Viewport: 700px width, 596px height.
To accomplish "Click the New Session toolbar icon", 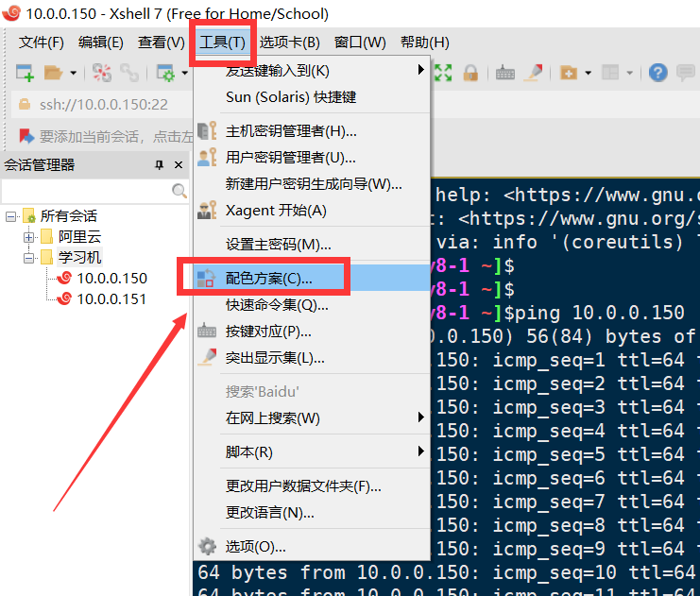I will pyautogui.click(x=25, y=73).
